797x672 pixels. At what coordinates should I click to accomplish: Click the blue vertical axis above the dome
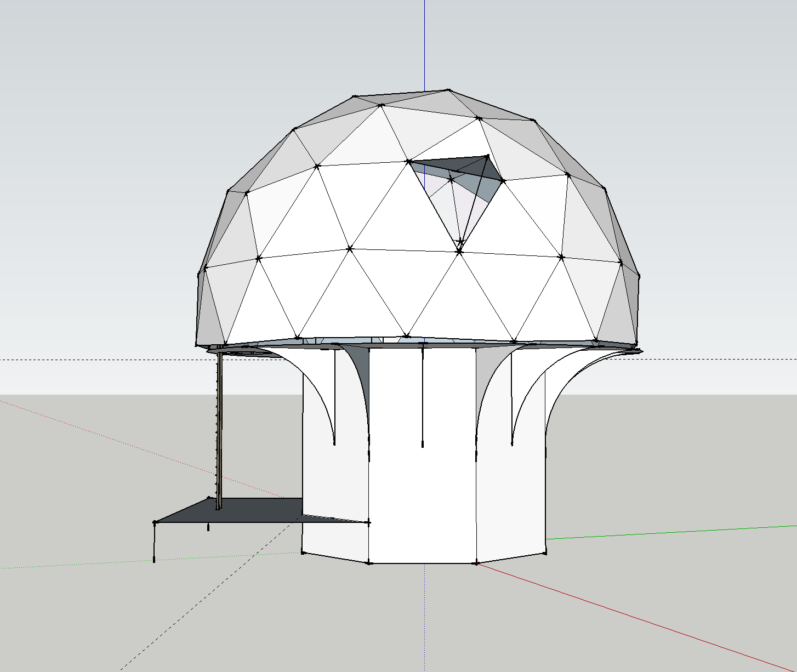pos(424,45)
